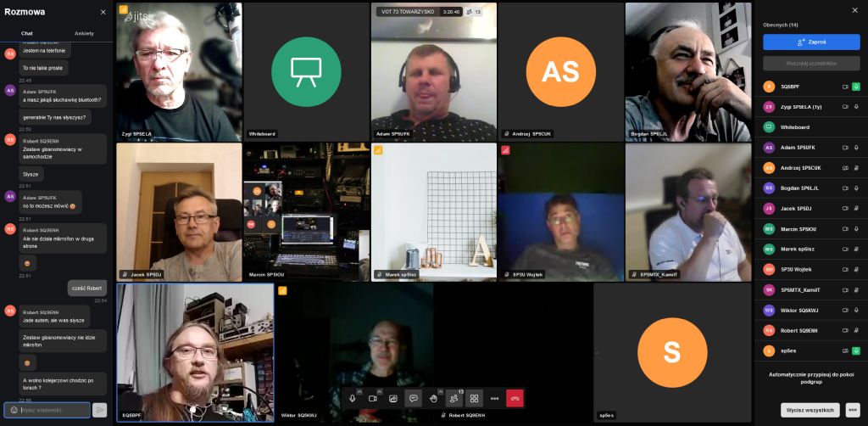Select the Bogdan SP6LJL video tile
The height and width of the screenshot is (426, 868).
point(688,72)
